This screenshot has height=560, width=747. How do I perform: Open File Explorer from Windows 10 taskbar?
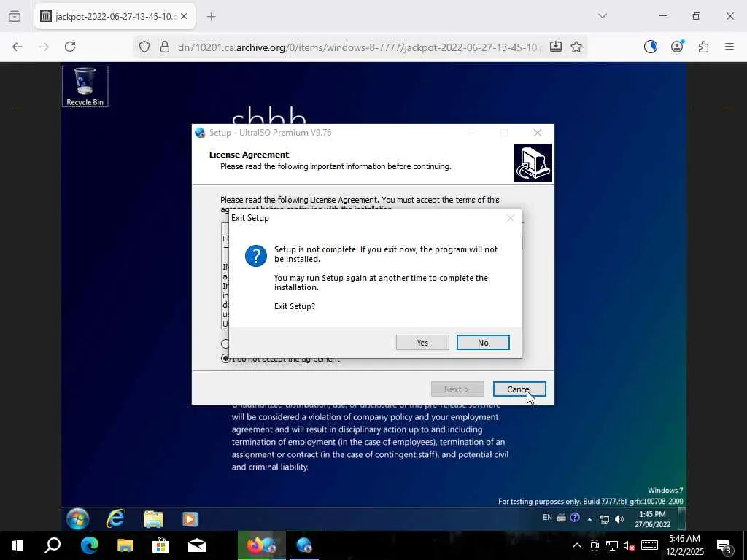pyautogui.click(x=125, y=545)
